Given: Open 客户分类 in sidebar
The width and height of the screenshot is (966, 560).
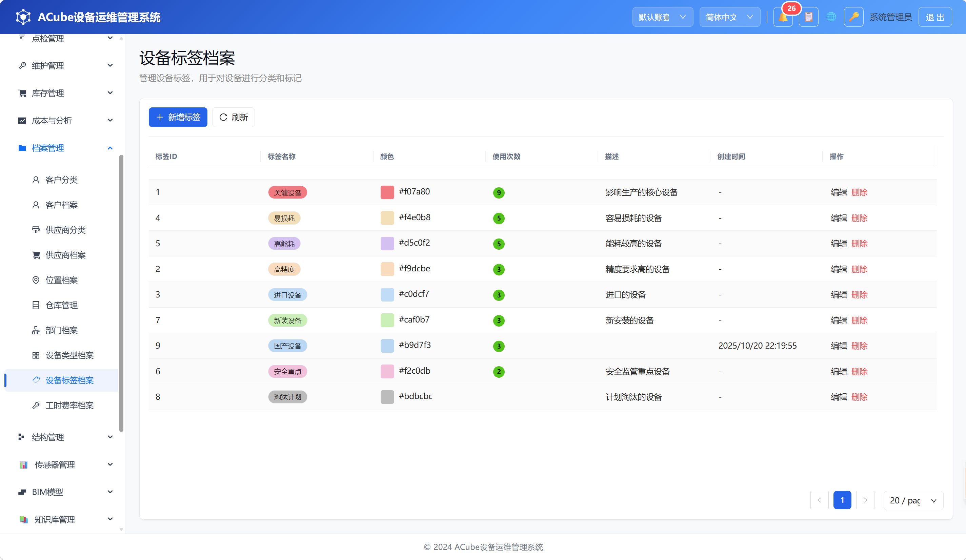Looking at the screenshot, I should [x=61, y=180].
